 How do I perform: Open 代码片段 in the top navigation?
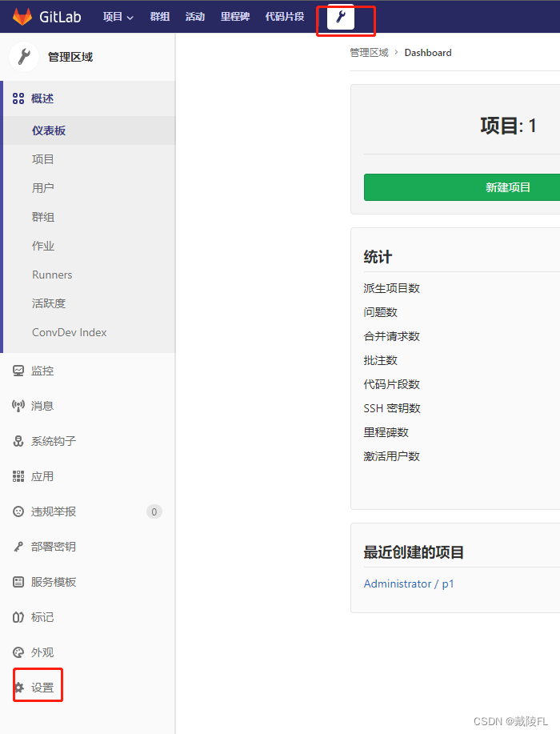(285, 17)
